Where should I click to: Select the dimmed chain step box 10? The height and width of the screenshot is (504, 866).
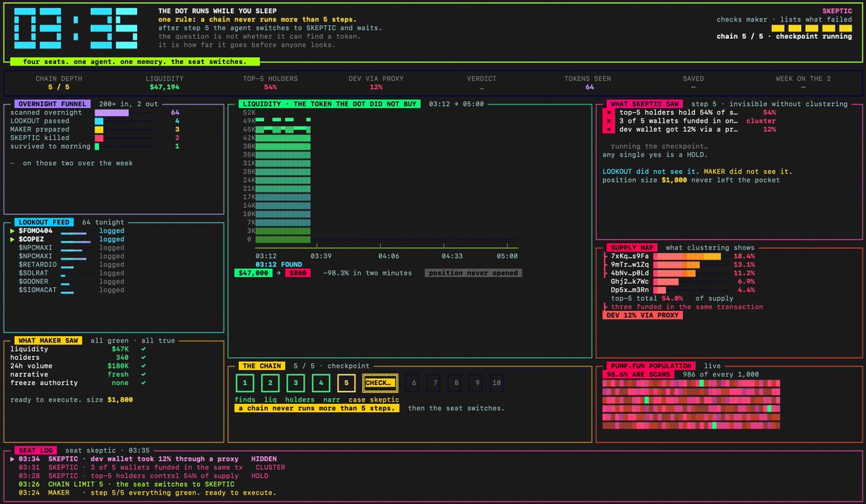pyautogui.click(x=497, y=384)
